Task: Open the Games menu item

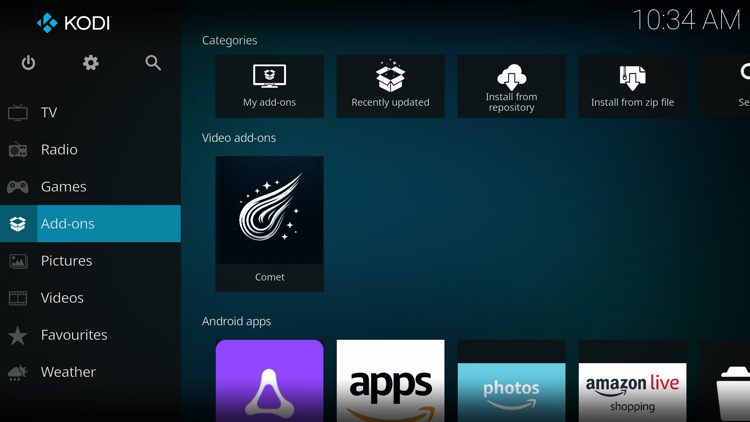Action: coord(90,187)
